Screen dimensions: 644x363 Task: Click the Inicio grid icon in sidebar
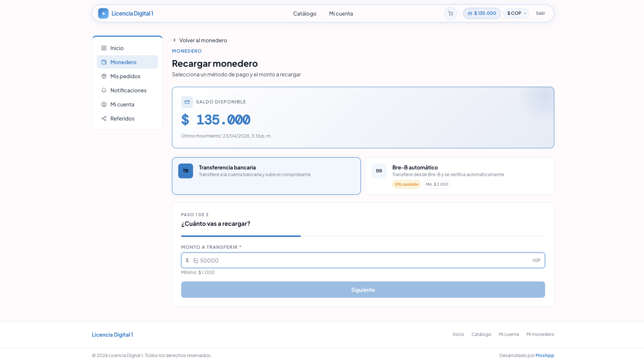click(x=104, y=48)
